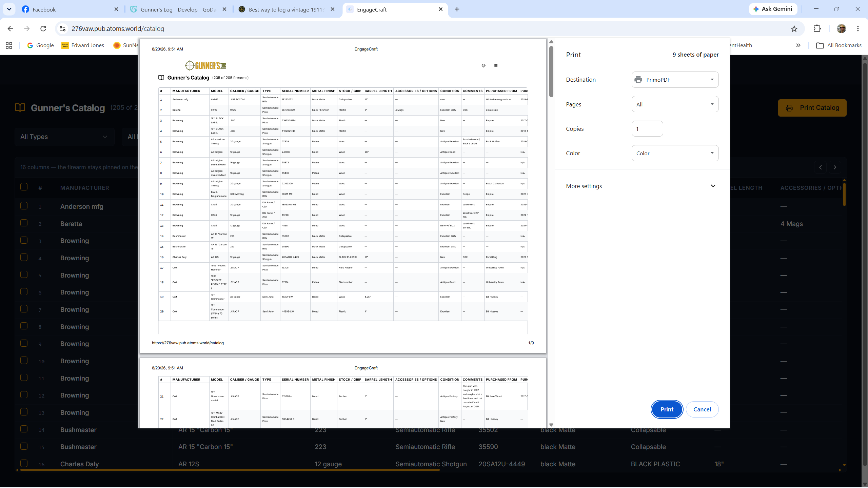Select checkbox for row 8 Browning
The height and width of the screenshot is (488, 868).
click(24, 326)
